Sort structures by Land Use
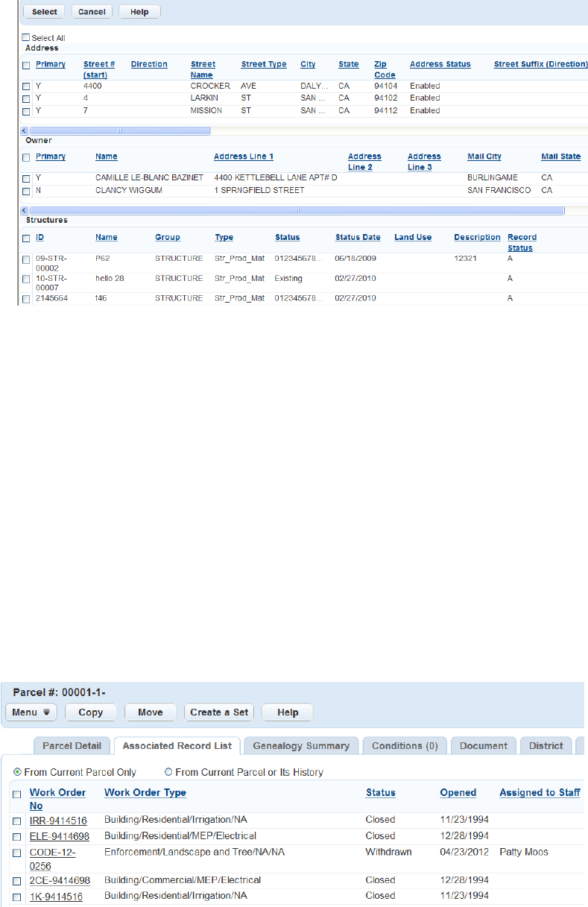The height and width of the screenshot is (907, 588). pos(413,237)
